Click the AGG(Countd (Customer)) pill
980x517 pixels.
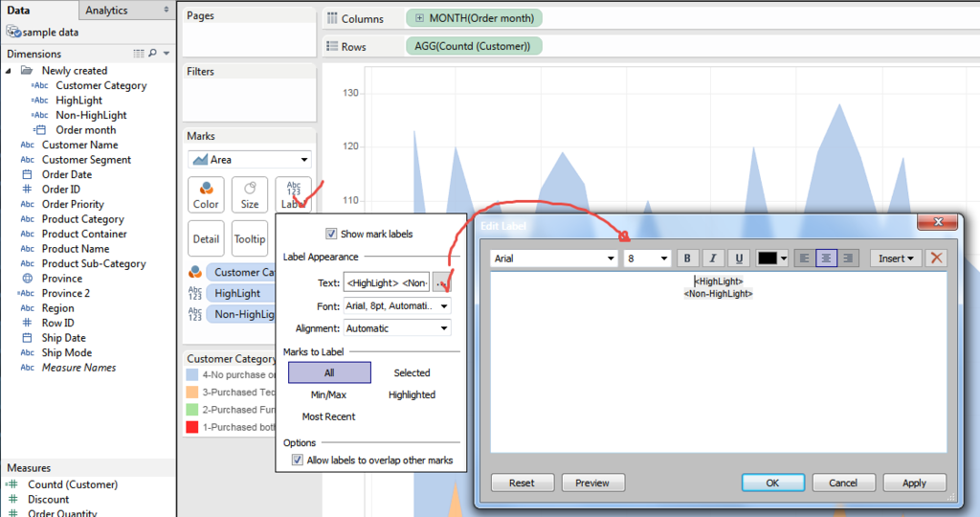click(473, 46)
